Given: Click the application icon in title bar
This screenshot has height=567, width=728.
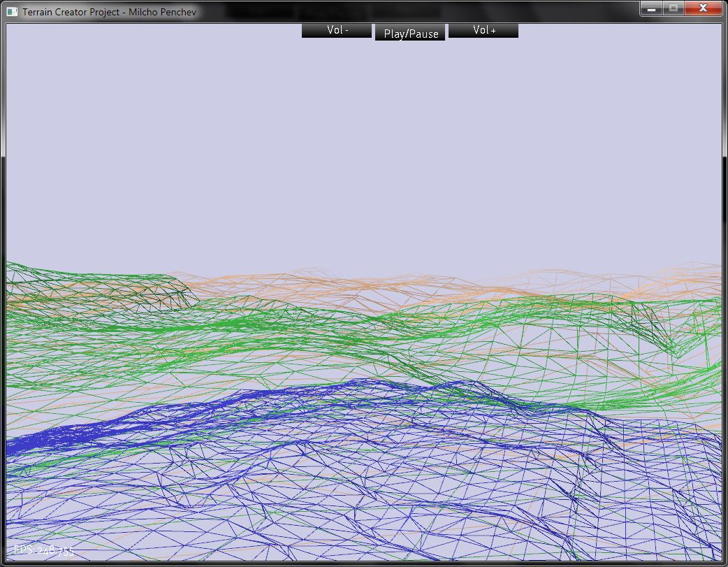Looking at the screenshot, I should click(x=12, y=12).
